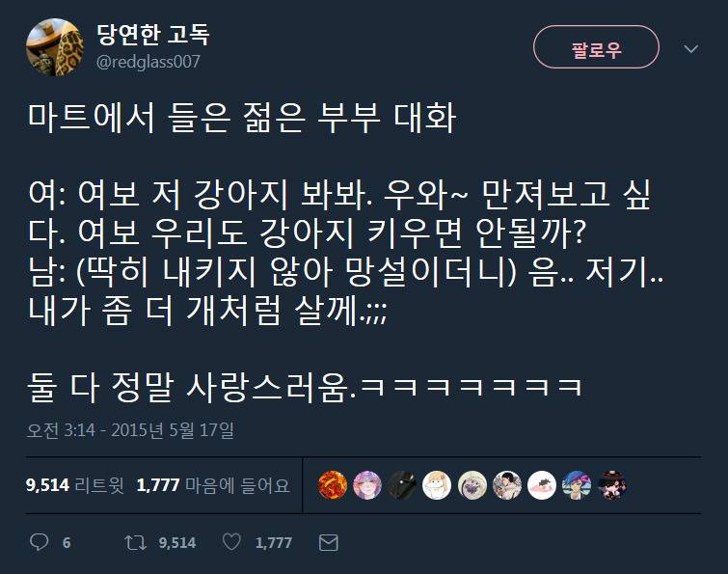Click the reply speech bubble icon
Viewport: 728px width, 574px height.
click(39, 542)
